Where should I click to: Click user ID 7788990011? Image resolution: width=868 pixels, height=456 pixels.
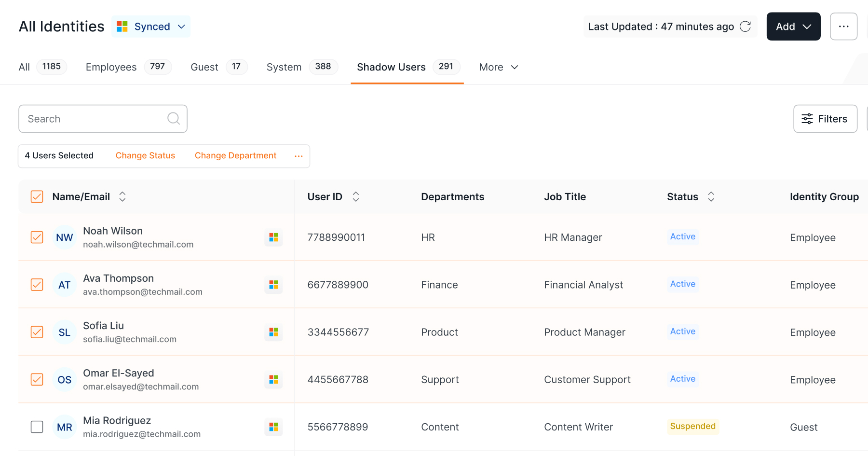pos(336,237)
